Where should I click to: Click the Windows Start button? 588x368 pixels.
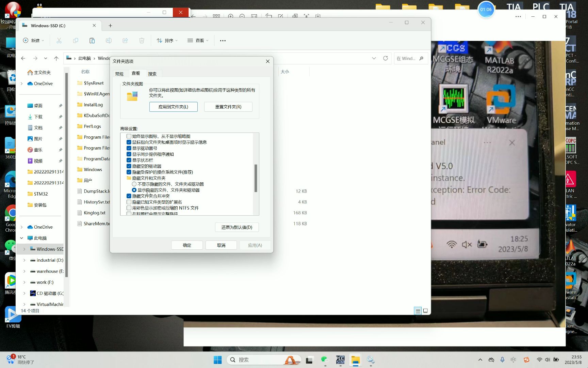click(217, 360)
